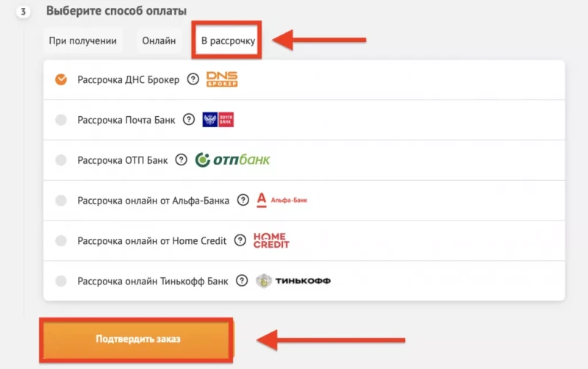The height and width of the screenshot is (369, 588).
Task: Switch to the Онлайн payment tab
Action: [x=159, y=40]
